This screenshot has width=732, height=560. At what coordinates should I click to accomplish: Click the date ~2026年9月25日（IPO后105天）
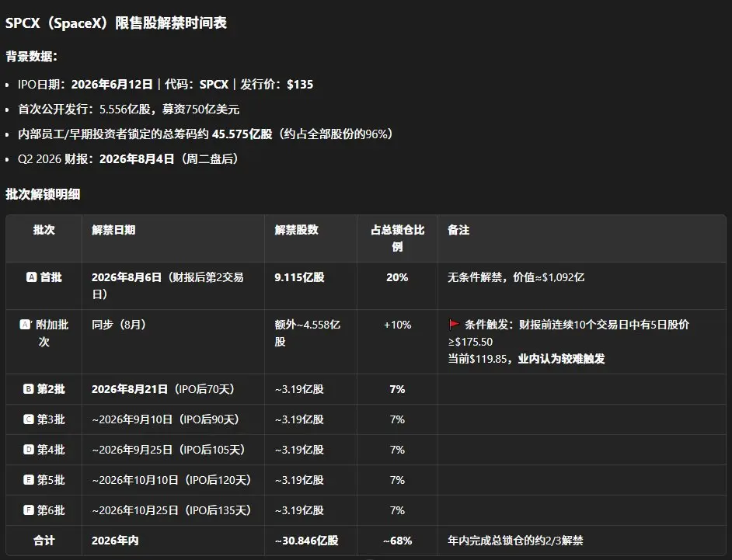click(x=169, y=450)
